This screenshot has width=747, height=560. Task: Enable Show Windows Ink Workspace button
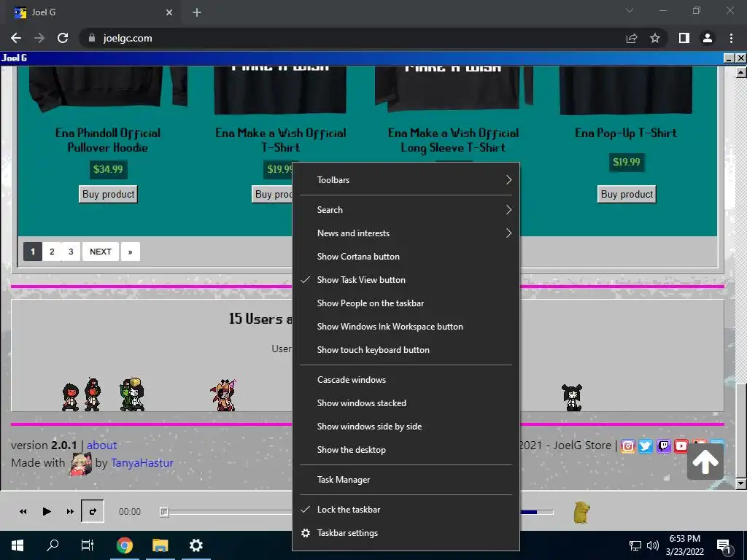(406, 327)
